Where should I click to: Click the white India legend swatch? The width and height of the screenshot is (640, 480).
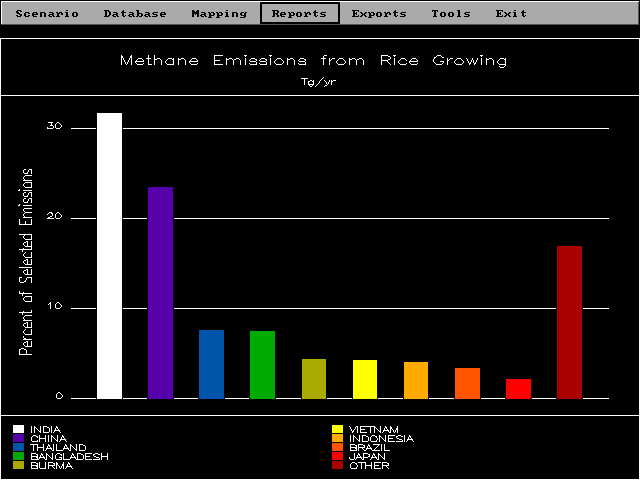tap(18, 429)
